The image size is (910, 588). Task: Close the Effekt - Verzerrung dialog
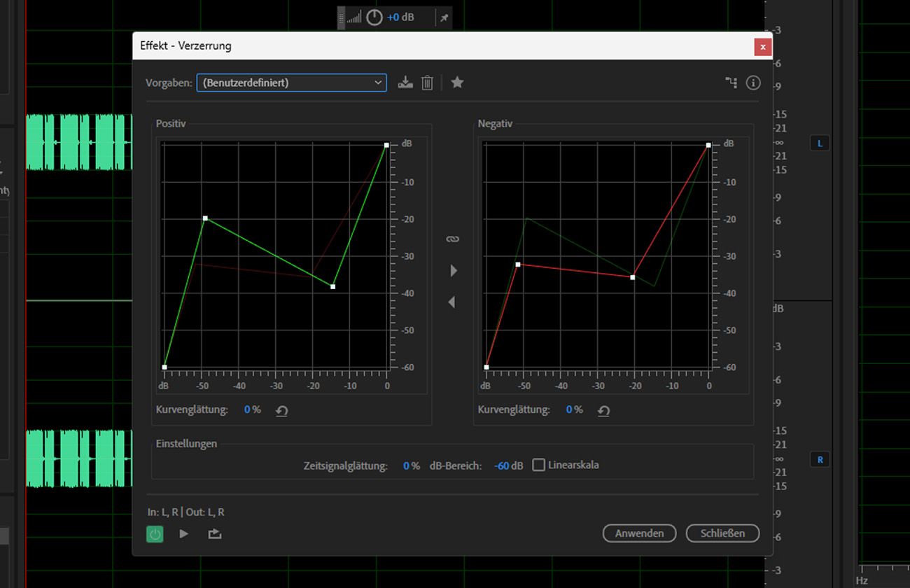[x=762, y=47]
